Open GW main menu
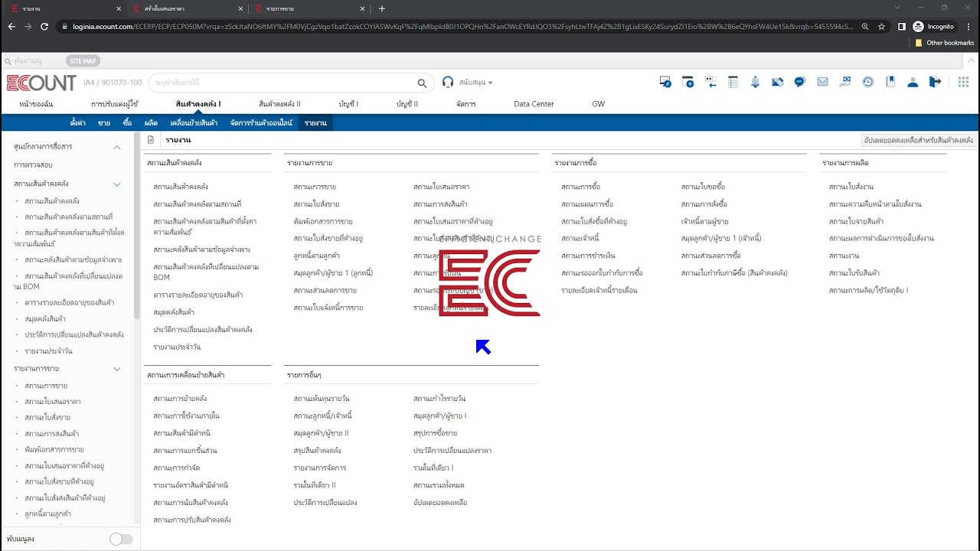This screenshot has height=551, width=980. (598, 104)
